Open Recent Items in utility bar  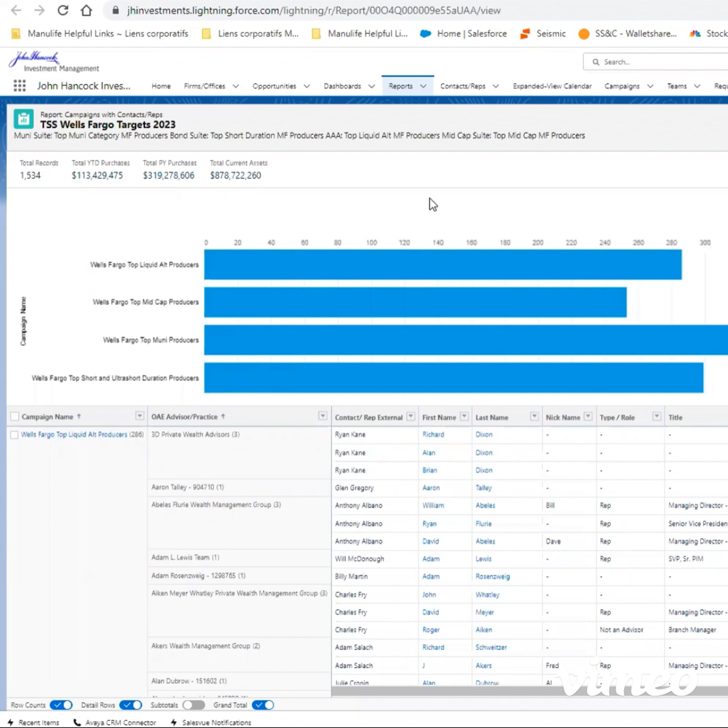tap(34, 722)
